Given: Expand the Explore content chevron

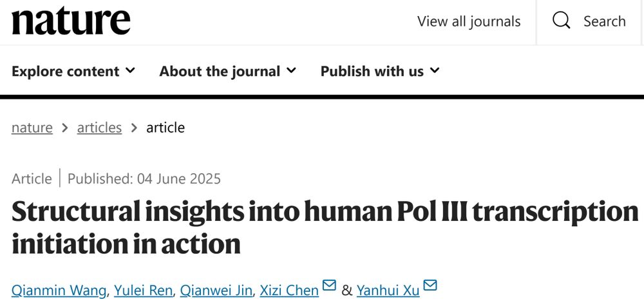Looking at the screenshot, I should point(131,70).
